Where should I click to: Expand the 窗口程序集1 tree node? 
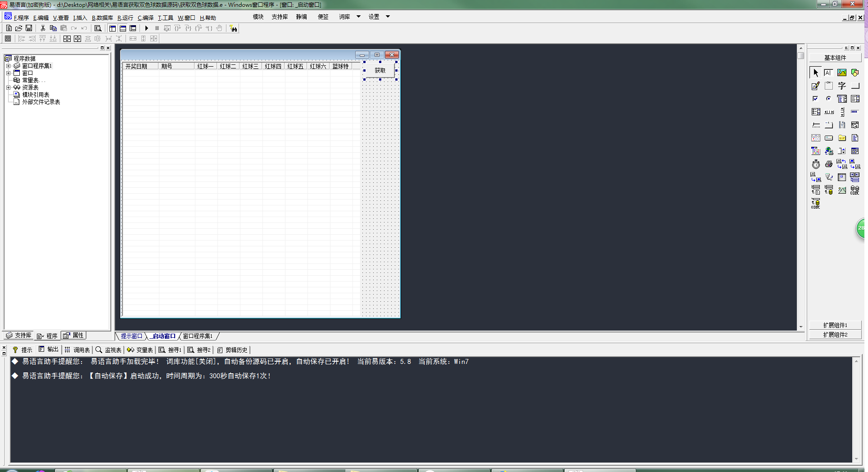pos(8,66)
